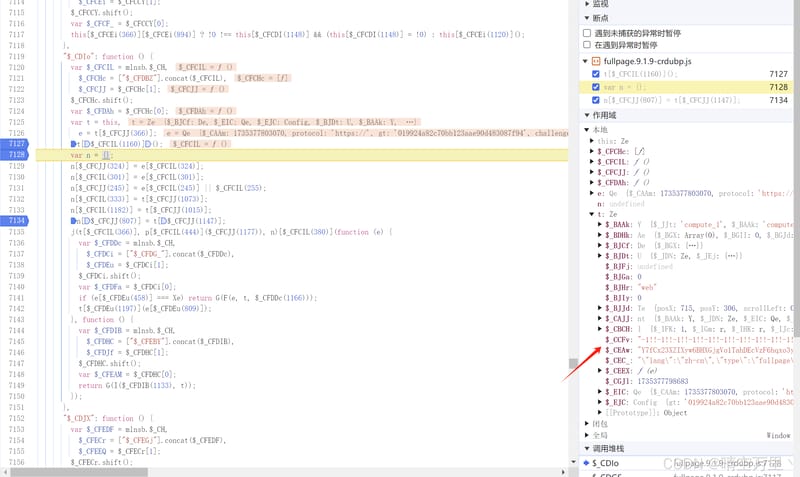
Task: Click the down arrow of code vertical scrollbar
Action: coord(573,463)
